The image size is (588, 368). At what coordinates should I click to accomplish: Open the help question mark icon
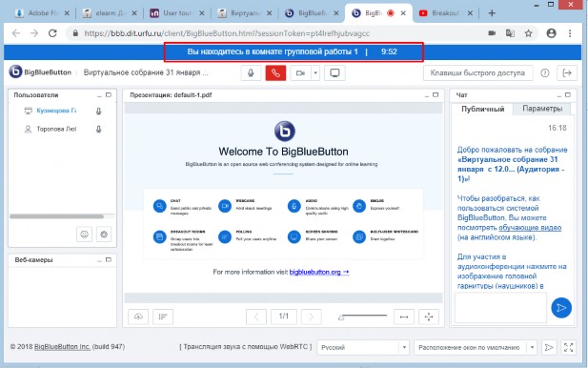tap(545, 73)
